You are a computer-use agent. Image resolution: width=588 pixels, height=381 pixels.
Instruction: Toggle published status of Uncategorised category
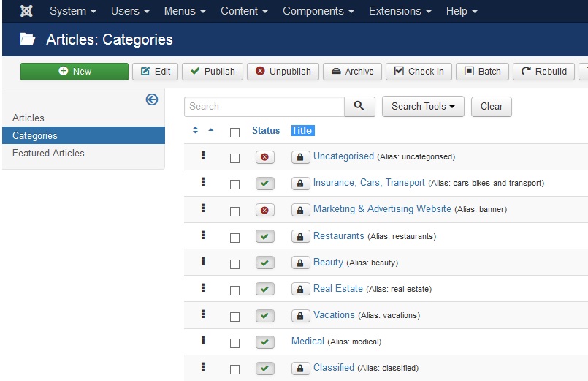click(264, 157)
